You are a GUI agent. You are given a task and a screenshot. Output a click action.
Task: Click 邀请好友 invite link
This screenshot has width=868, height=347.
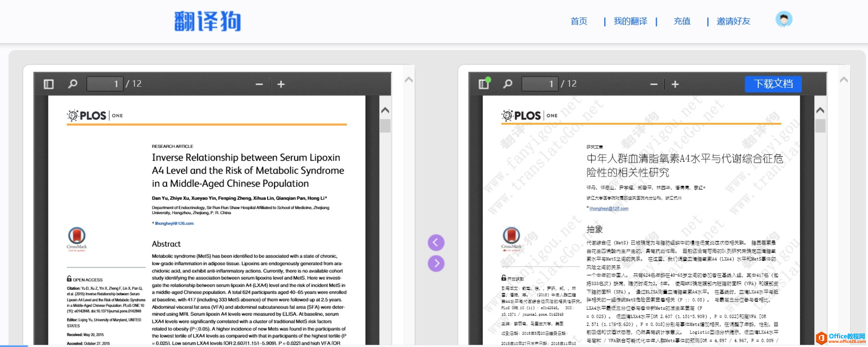[733, 21]
